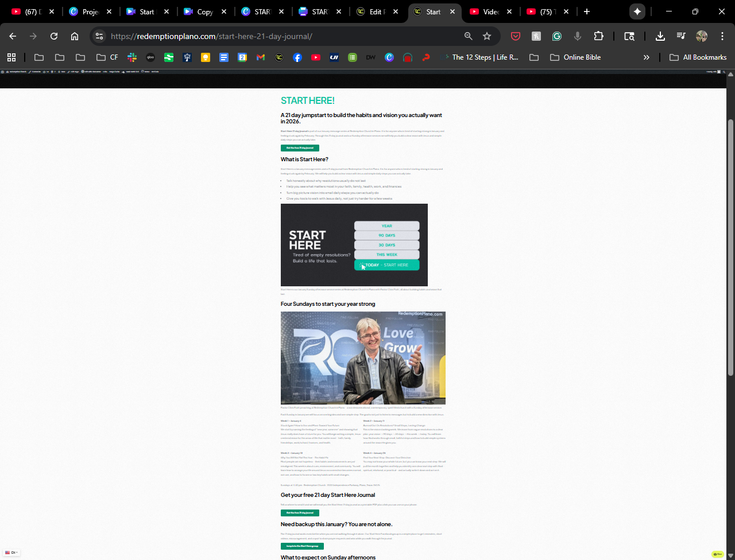Reload the current page
The width and height of the screenshot is (735, 560).
tap(54, 36)
